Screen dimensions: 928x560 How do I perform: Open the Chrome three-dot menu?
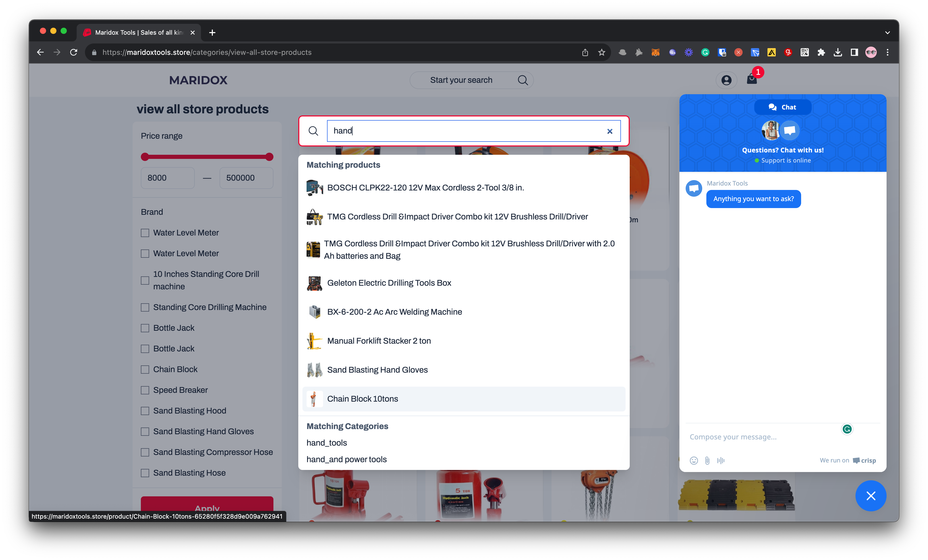click(887, 52)
